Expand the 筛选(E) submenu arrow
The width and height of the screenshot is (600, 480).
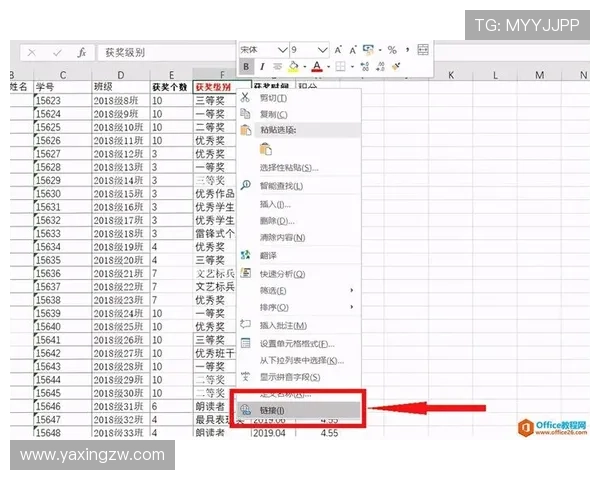click(352, 291)
